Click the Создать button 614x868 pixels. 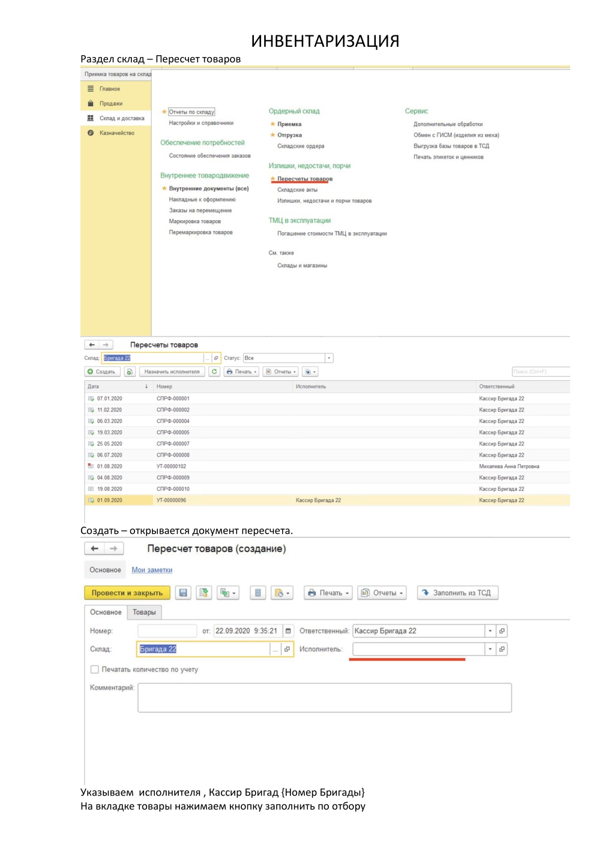(x=102, y=372)
